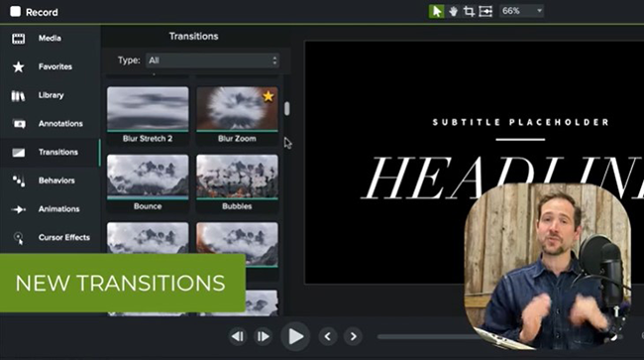Click the Record button

pyautogui.click(x=34, y=12)
